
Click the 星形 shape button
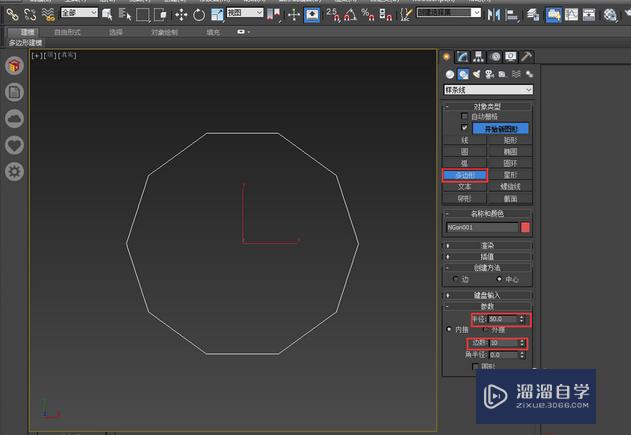click(x=510, y=175)
